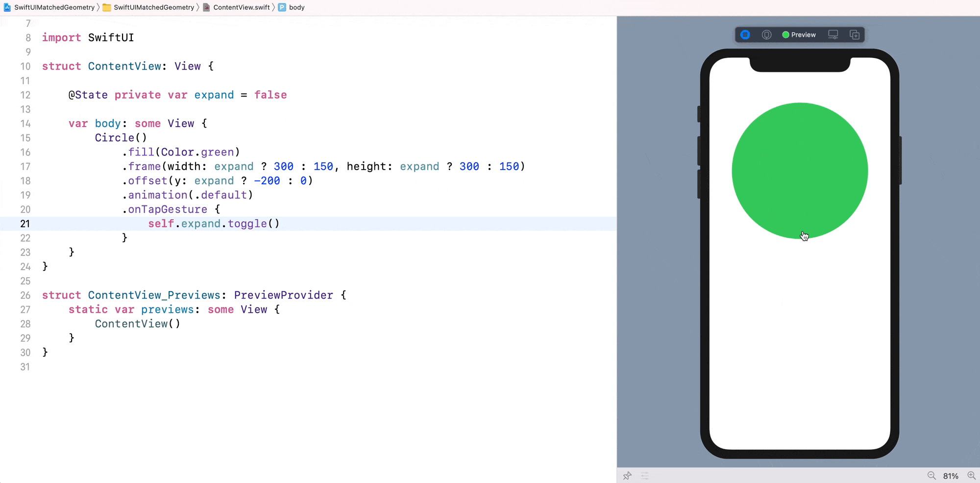Click line number 21 in the gutter

pyautogui.click(x=25, y=224)
